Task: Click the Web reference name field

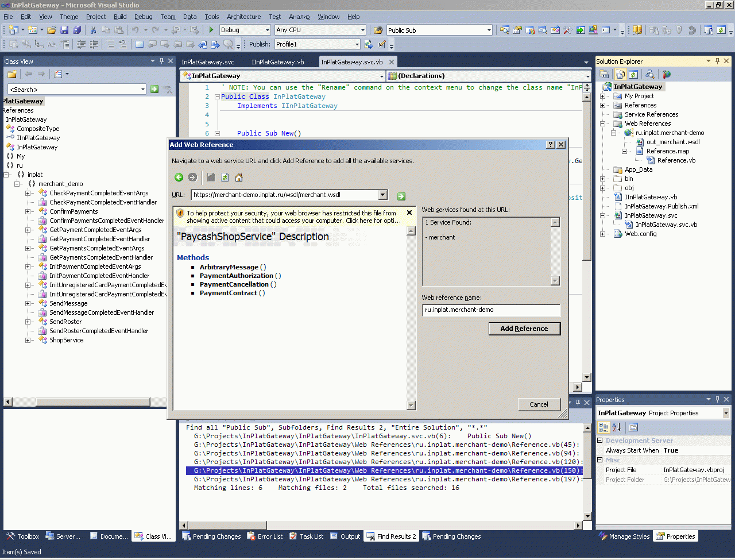Action: (x=490, y=310)
